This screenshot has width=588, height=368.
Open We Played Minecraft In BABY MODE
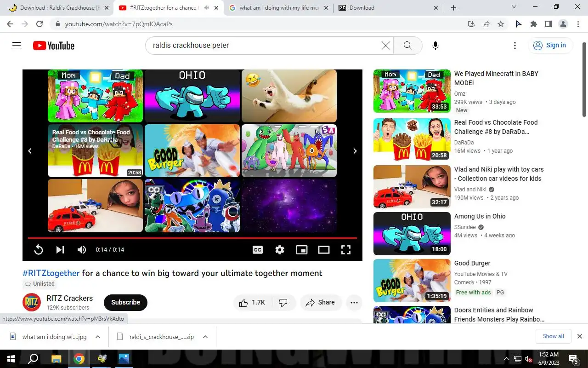pos(496,78)
